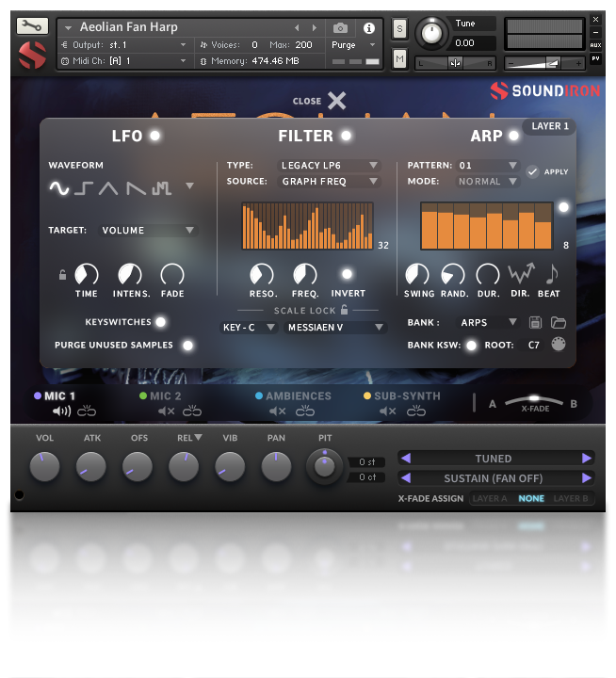Click the ARP direction icon
Screen dimensions: 616x678
click(x=520, y=274)
